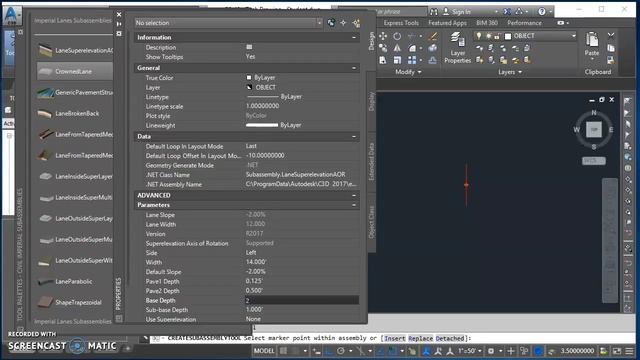Viewport: 640px width, 360px height.
Task: Toggle auto-hide on properties palette
Action: [x=119, y=24]
